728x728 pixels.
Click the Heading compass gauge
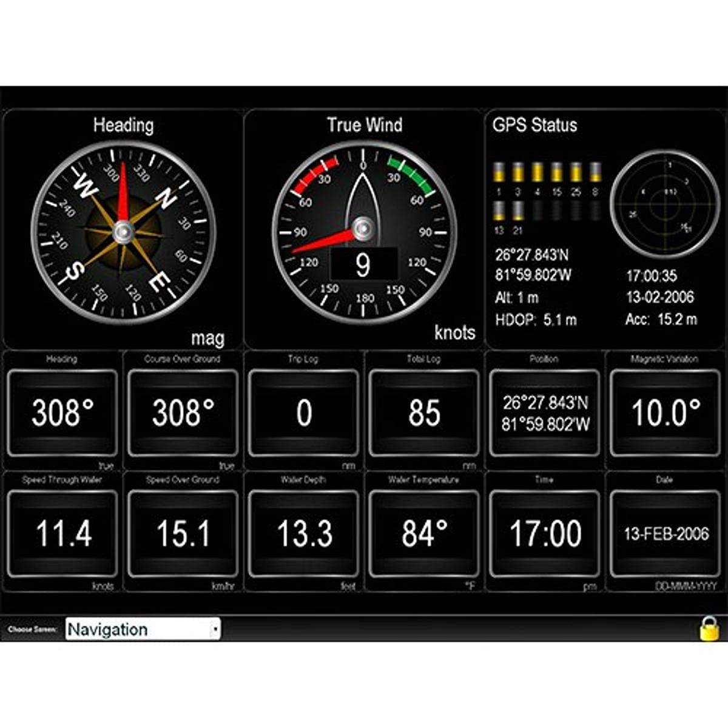click(x=121, y=231)
